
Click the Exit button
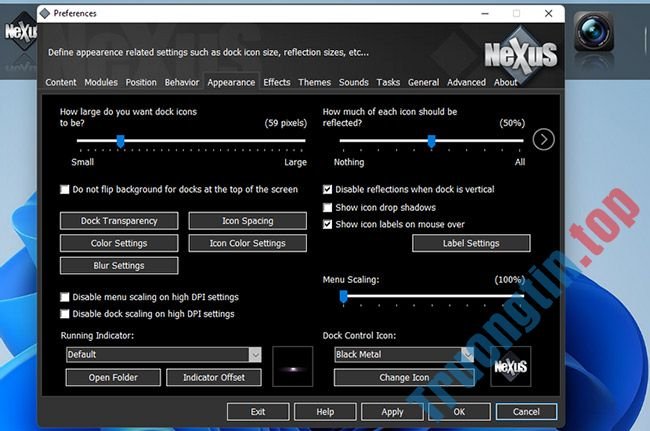(258, 412)
